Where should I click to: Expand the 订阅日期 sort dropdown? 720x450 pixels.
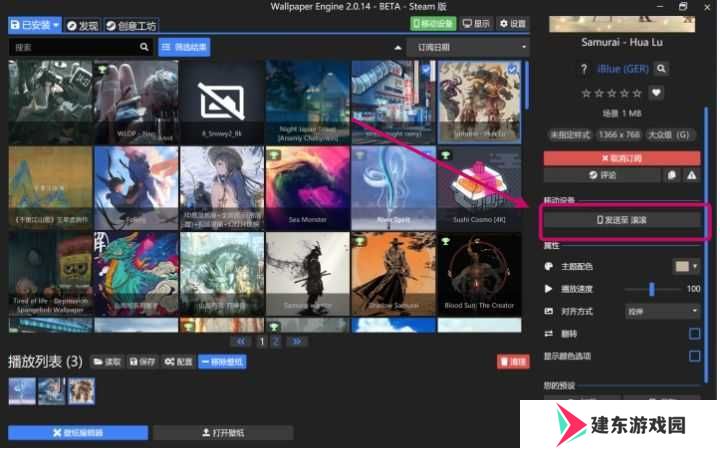pos(468,47)
